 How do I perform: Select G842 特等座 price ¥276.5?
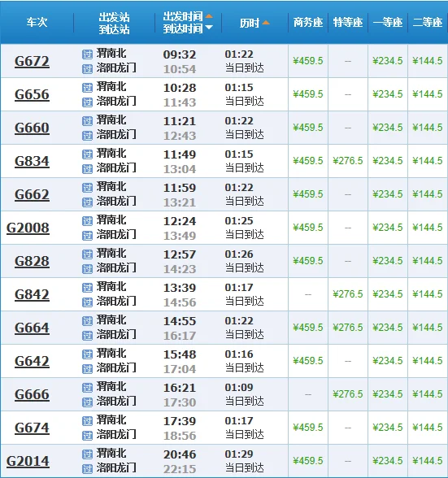coord(348,294)
